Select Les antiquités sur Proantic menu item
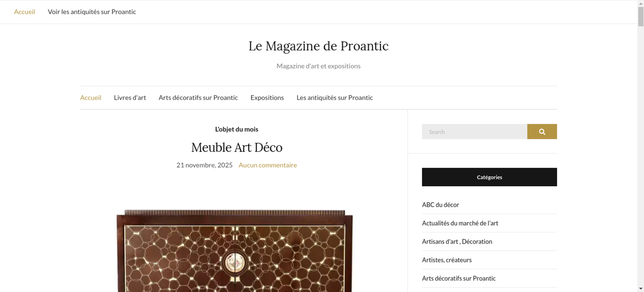 point(335,98)
